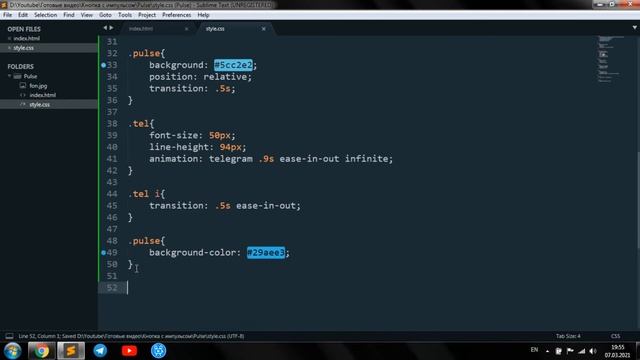
Task: Click the #5cc2e2 color value
Action: pos(233,65)
